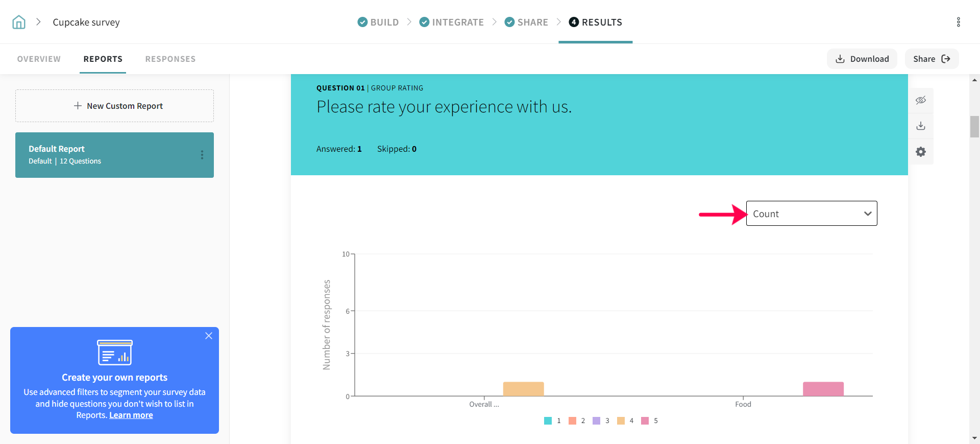Click the home icon in breadcrumb
Image resolution: width=980 pixels, height=444 pixels.
click(19, 22)
